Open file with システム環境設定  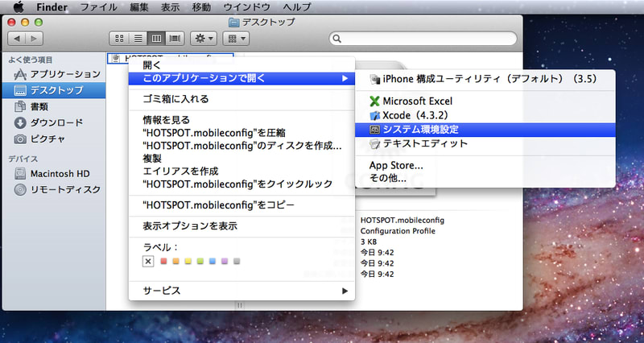[420, 130]
